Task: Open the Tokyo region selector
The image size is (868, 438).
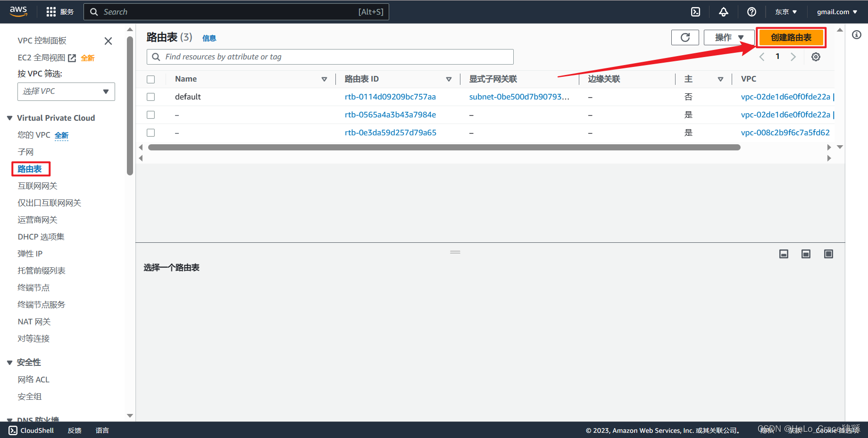Action: pos(786,12)
